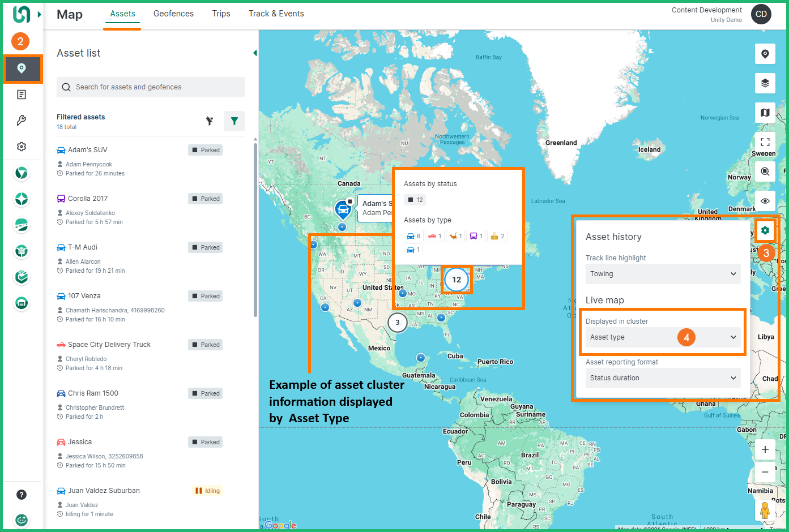789x532 pixels.
Task: Open the wrench maintenance icon in sidebar
Action: (22, 121)
